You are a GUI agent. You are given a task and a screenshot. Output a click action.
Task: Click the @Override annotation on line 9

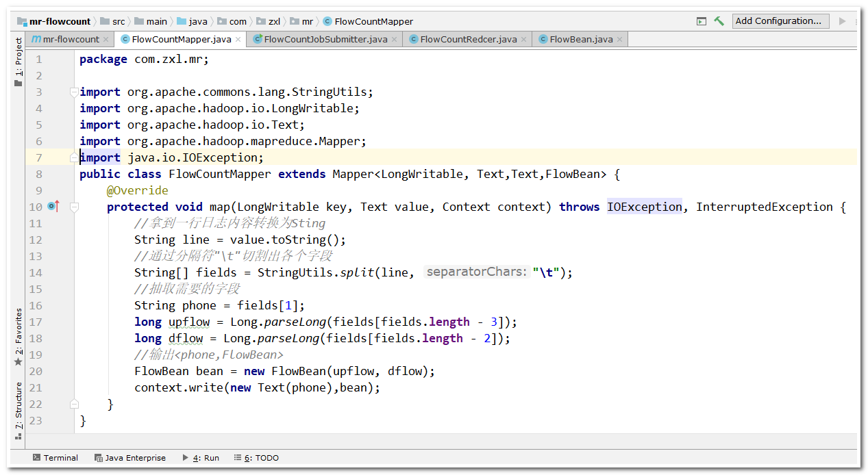click(137, 190)
